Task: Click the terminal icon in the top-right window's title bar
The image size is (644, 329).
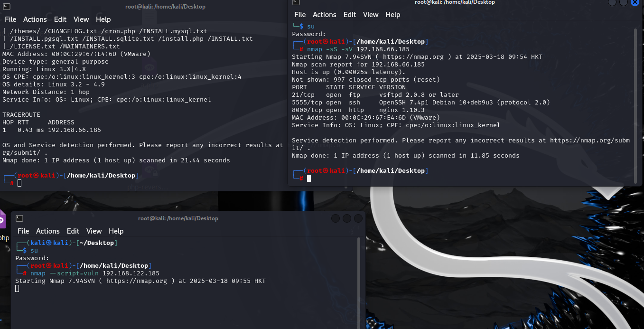Action: pyautogui.click(x=296, y=2)
